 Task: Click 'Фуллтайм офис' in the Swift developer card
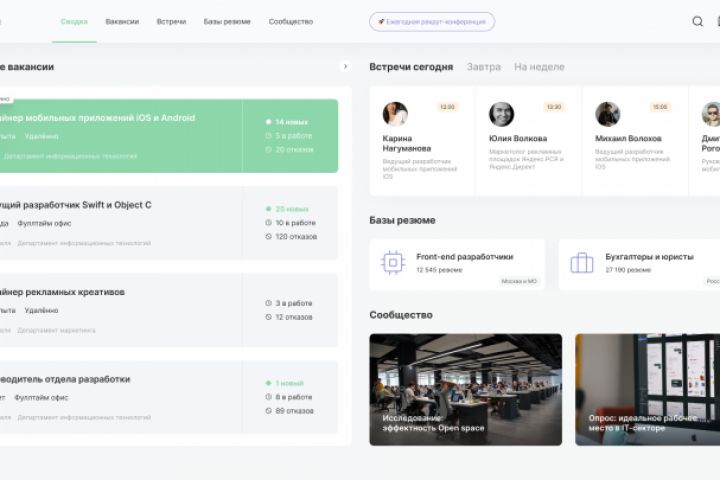(44, 223)
